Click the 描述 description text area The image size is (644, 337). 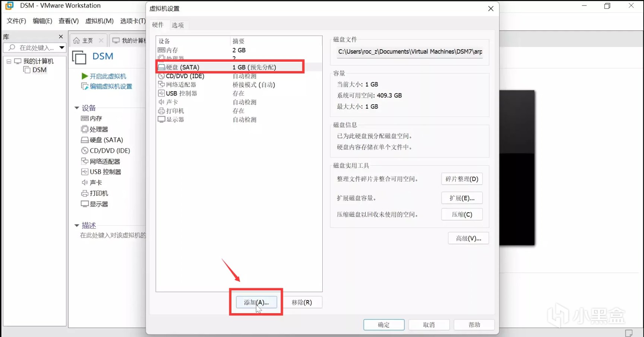(x=113, y=235)
